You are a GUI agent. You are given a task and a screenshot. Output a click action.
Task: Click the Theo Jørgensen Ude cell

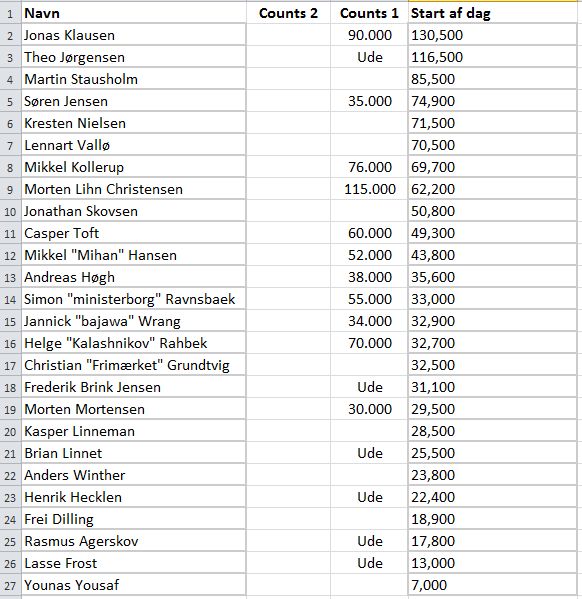(x=369, y=57)
